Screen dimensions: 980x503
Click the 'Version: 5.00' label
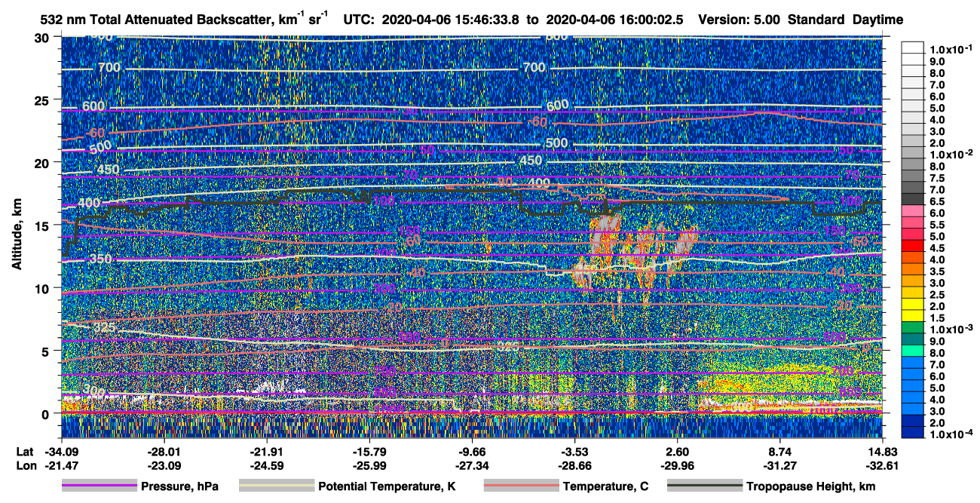(740, 20)
